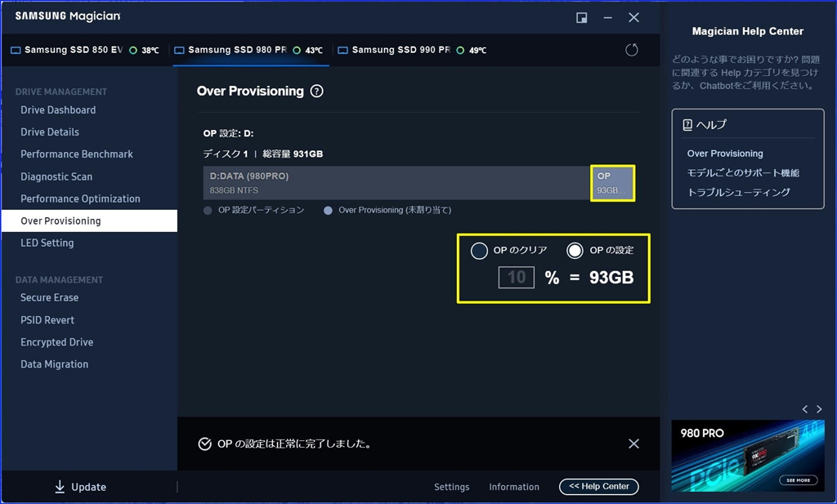837x504 pixels.
Task: Open Drive Dashboard in sidebar
Action: coord(58,109)
